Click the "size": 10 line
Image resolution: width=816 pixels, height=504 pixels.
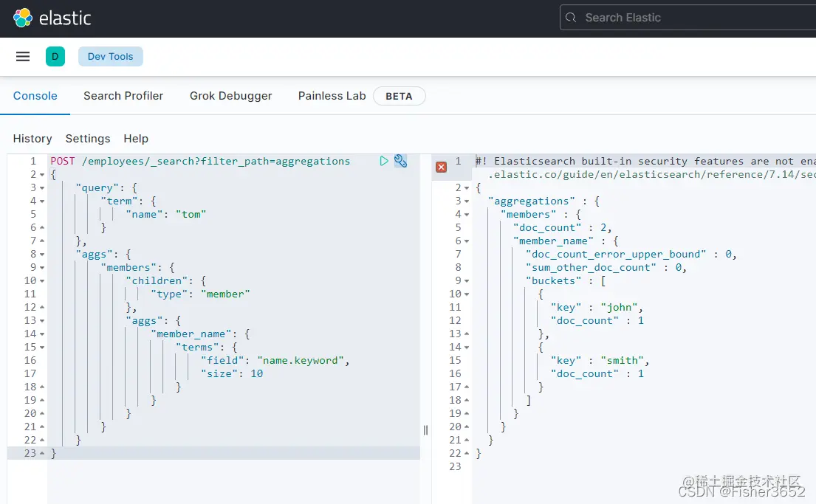232,374
